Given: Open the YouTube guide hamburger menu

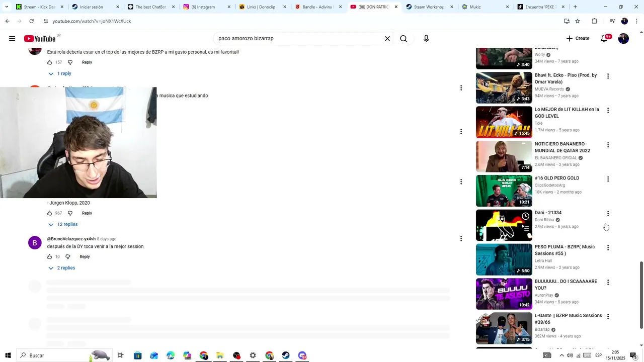Looking at the screenshot, I should click(12, 39).
